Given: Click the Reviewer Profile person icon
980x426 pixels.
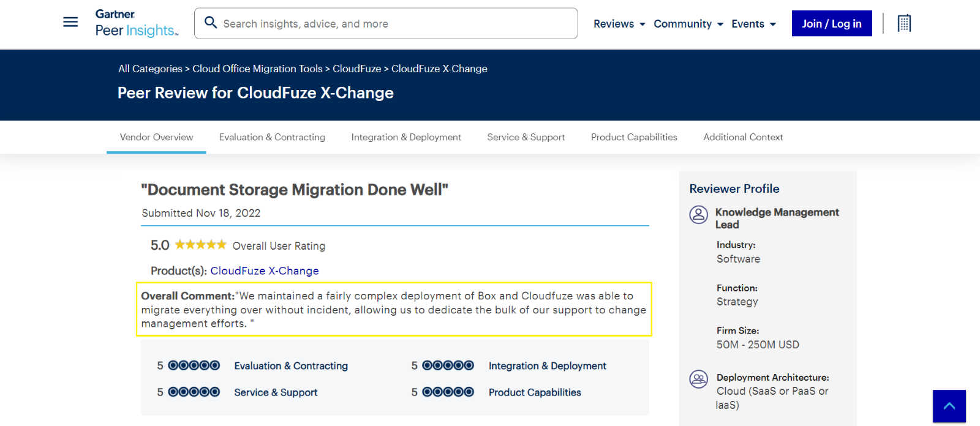Looking at the screenshot, I should pyautogui.click(x=698, y=215).
